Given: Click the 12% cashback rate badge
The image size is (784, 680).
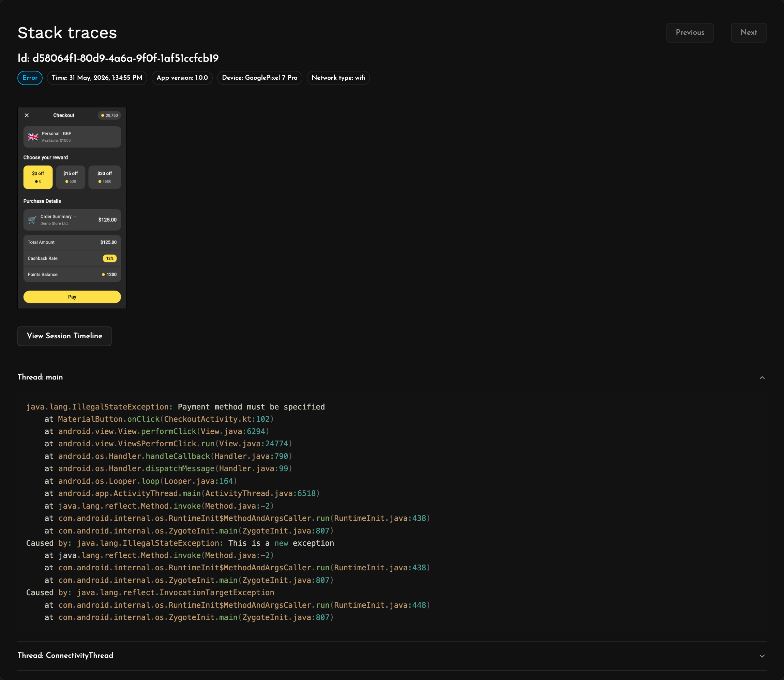Looking at the screenshot, I should (x=110, y=259).
